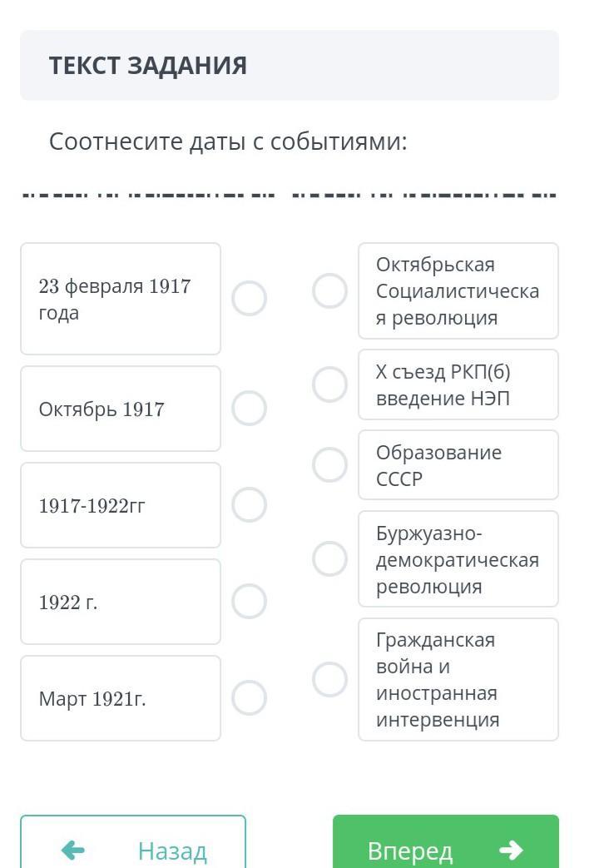The height and width of the screenshot is (868, 589).
Task: Click the Образование СССР event card
Action: coord(458,465)
